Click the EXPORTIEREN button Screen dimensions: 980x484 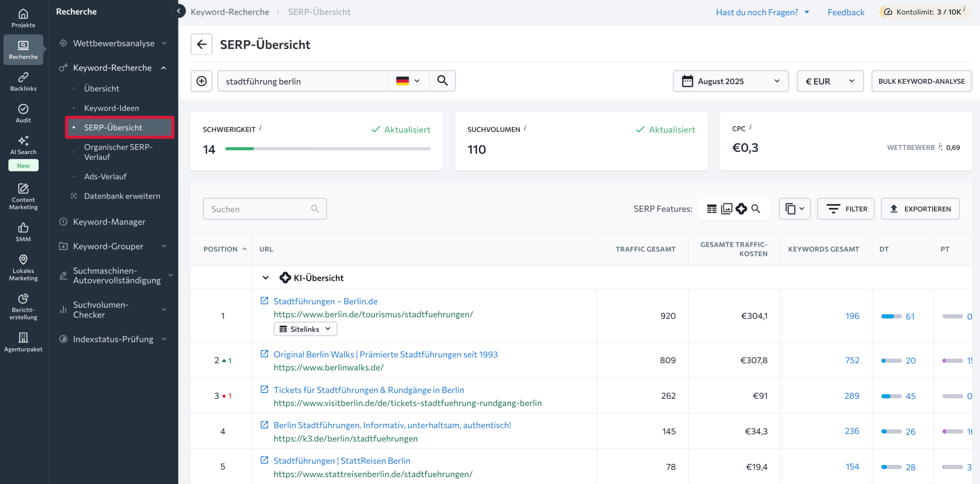(920, 209)
